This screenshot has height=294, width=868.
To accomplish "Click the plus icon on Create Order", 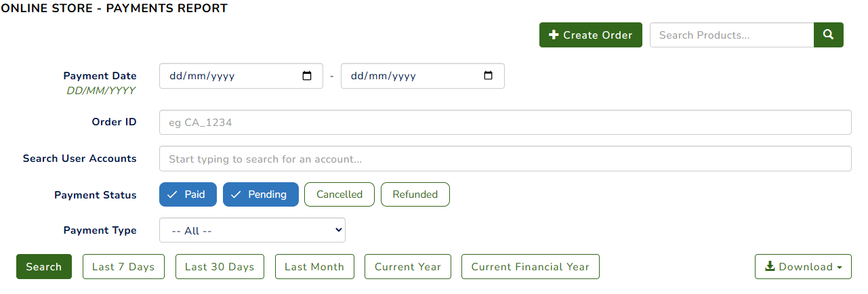I will 554,35.
